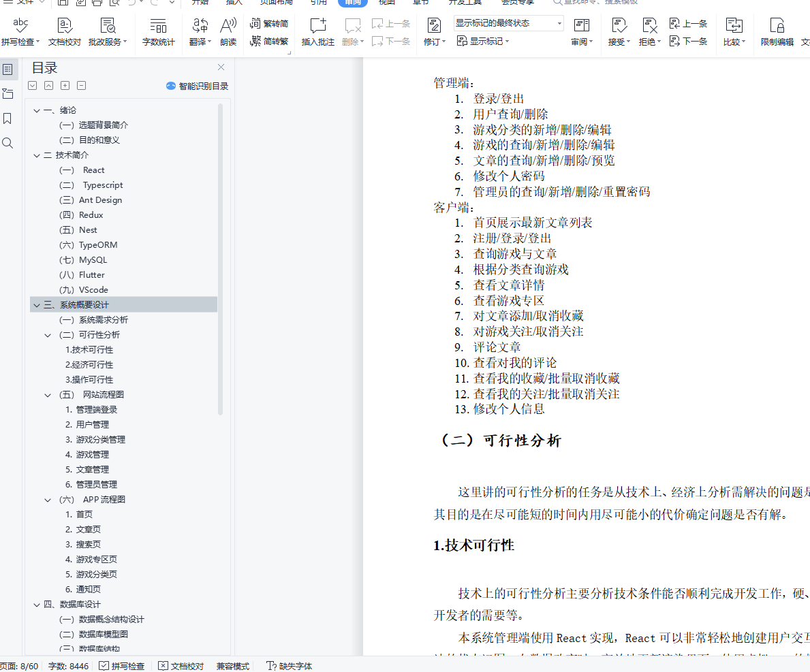Select 4. 游戏专区页 in the outline
The width and height of the screenshot is (810, 672).
pyautogui.click(x=91, y=559)
